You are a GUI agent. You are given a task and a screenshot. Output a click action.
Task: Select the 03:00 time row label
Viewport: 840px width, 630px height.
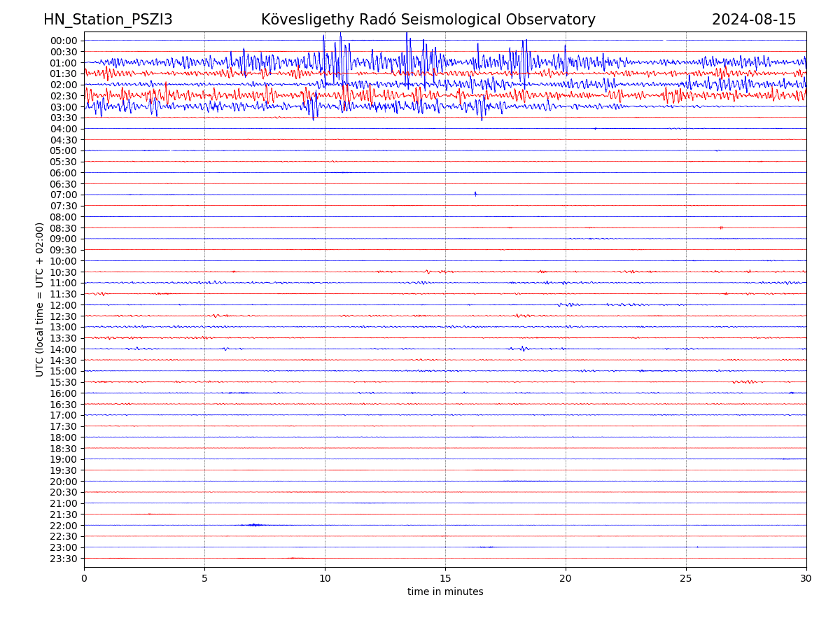(64, 107)
